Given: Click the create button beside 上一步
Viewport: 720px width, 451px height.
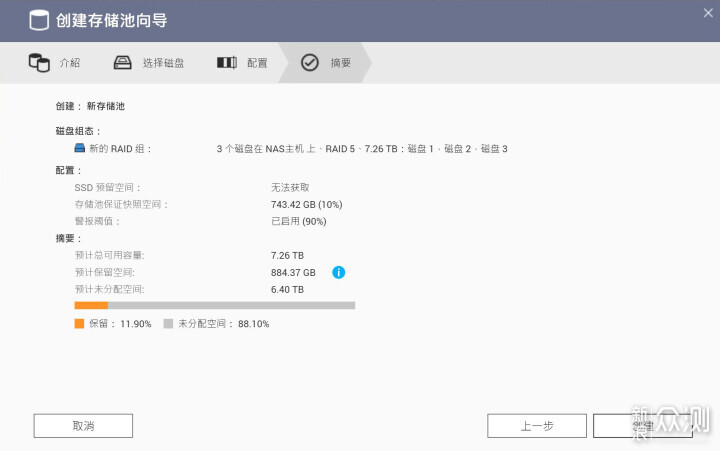Looking at the screenshot, I should [x=643, y=426].
